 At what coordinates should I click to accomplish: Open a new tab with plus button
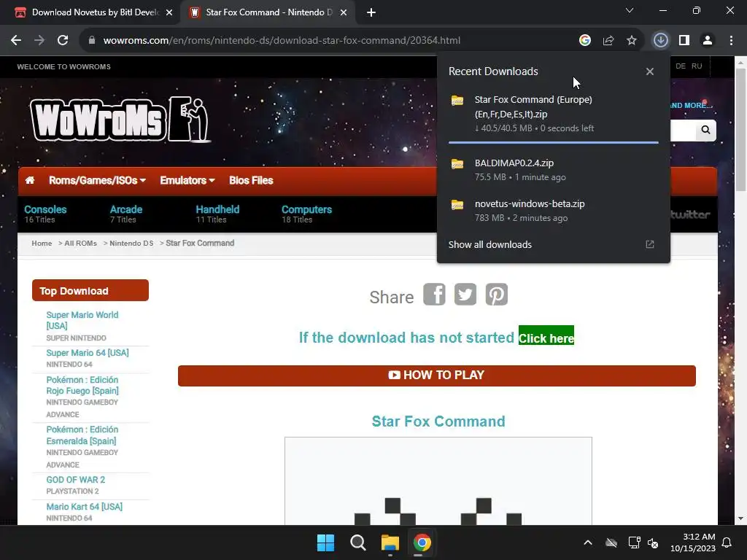(371, 12)
